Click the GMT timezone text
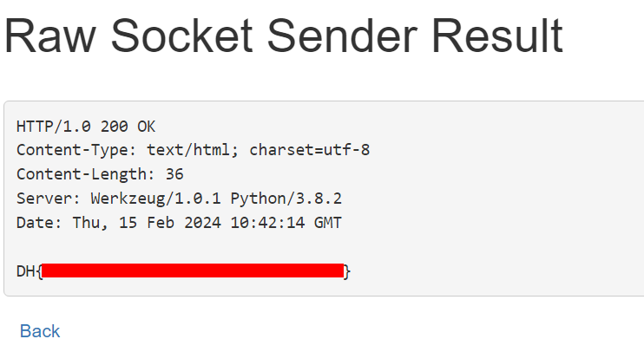Image resolution: width=644 pixels, height=352 pixels. (328, 223)
